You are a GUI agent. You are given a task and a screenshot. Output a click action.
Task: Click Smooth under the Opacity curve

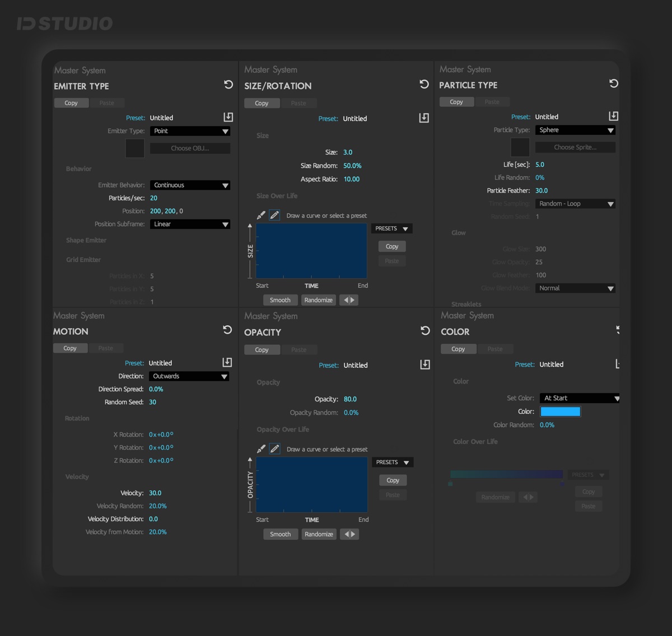(x=280, y=534)
